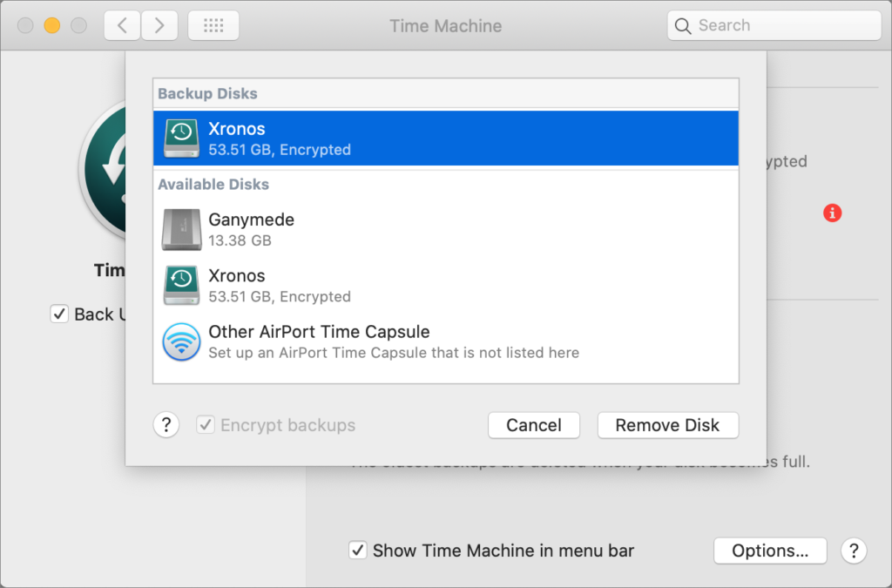Show all preferences with grid button
Screen dimensions: 892x588
pyautogui.click(x=213, y=26)
